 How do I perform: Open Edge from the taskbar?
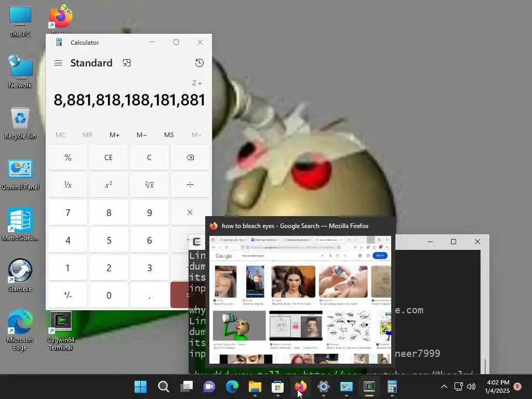tap(232, 387)
